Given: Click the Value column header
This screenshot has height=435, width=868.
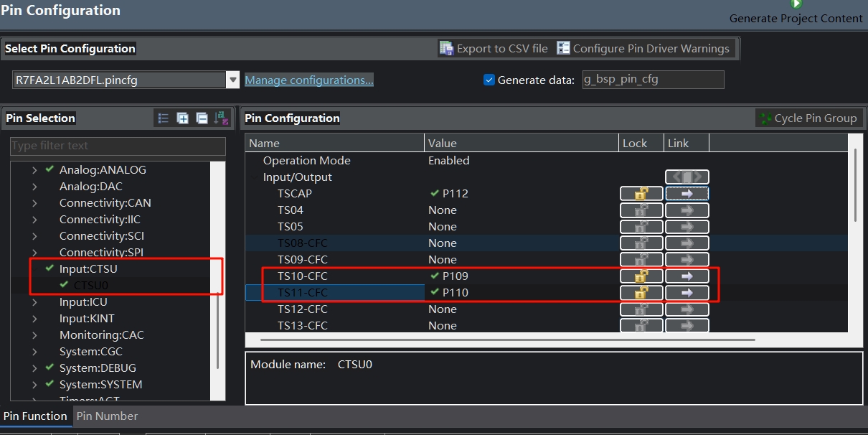Looking at the screenshot, I should coord(522,143).
